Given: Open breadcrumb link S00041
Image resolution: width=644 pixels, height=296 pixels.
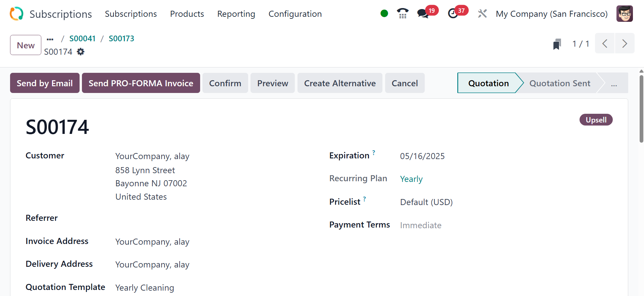Looking at the screenshot, I should click(x=82, y=39).
